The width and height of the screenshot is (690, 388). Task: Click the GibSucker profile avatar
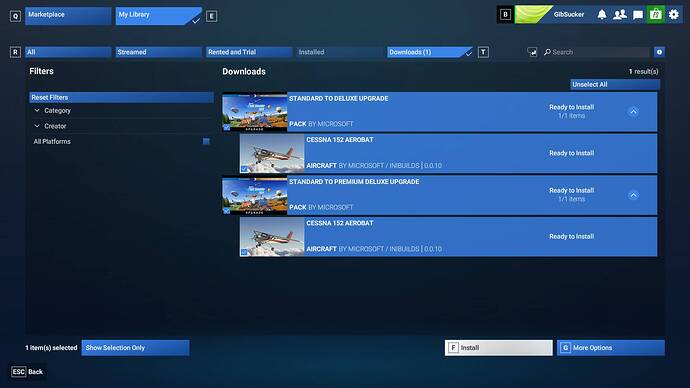[533, 15]
